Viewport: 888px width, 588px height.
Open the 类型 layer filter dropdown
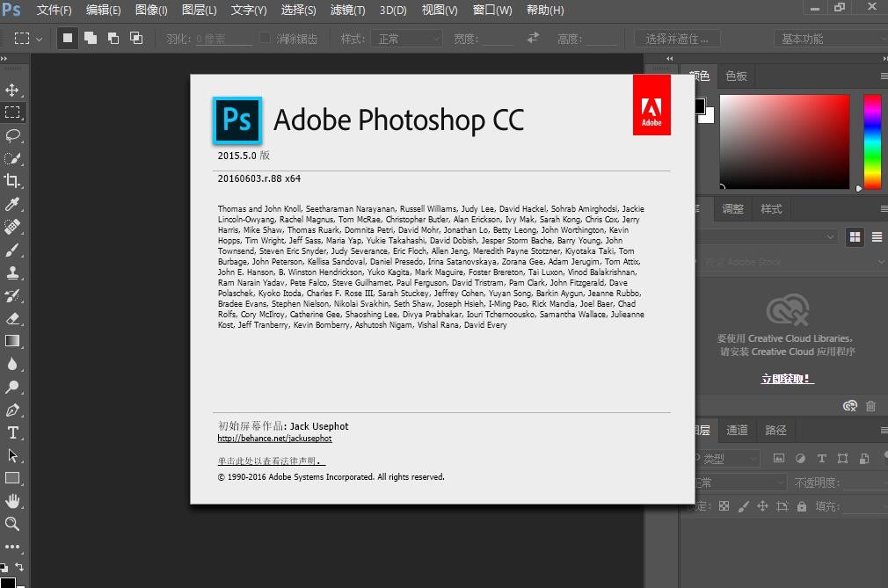point(726,458)
